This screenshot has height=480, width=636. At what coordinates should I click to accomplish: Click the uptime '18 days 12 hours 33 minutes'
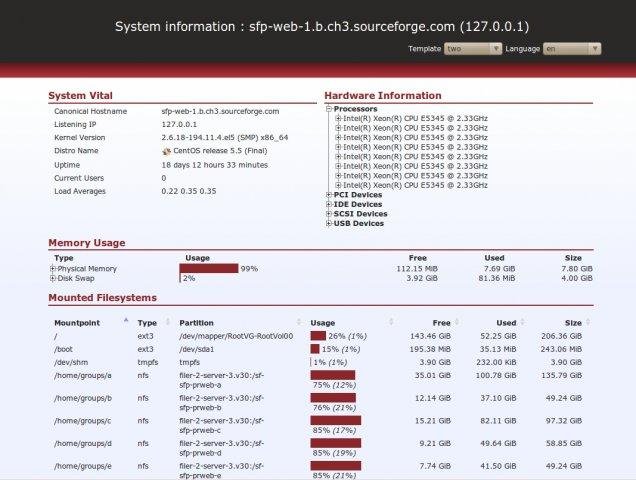click(215, 165)
